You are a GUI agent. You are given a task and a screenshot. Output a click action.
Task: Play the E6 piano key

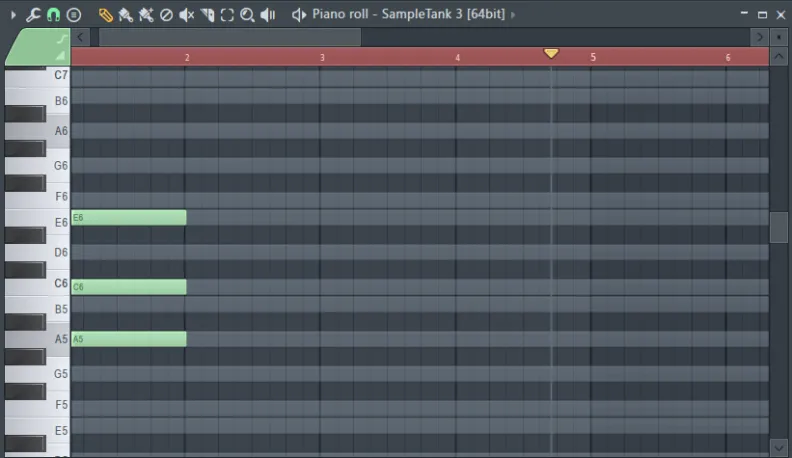58,222
